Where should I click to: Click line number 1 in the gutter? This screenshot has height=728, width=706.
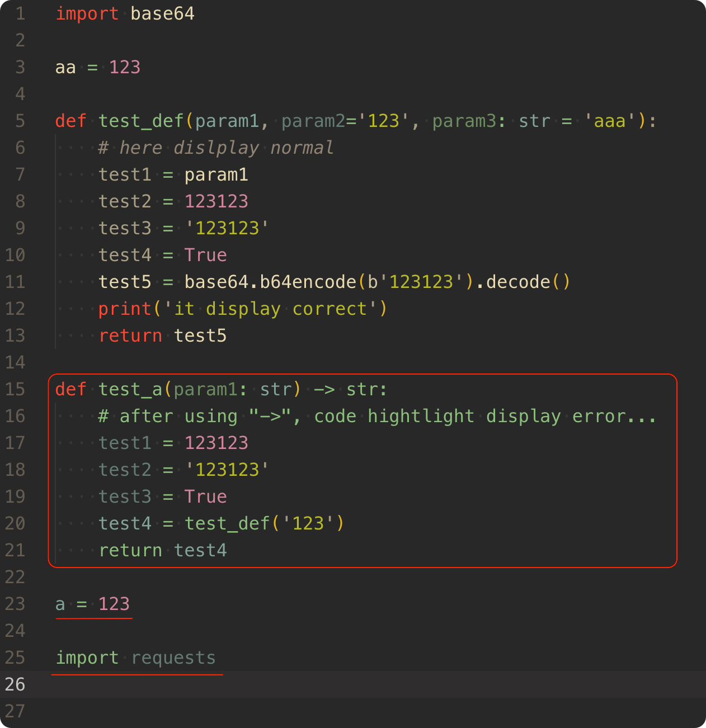tap(20, 13)
